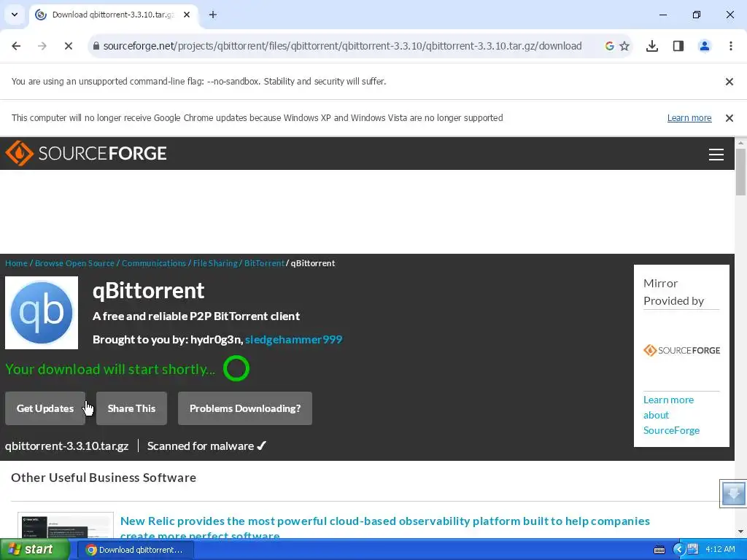Screen dimensions: 747x560
Task: Click the network tray icon beside the clock
Action: (x=693, y=550)
